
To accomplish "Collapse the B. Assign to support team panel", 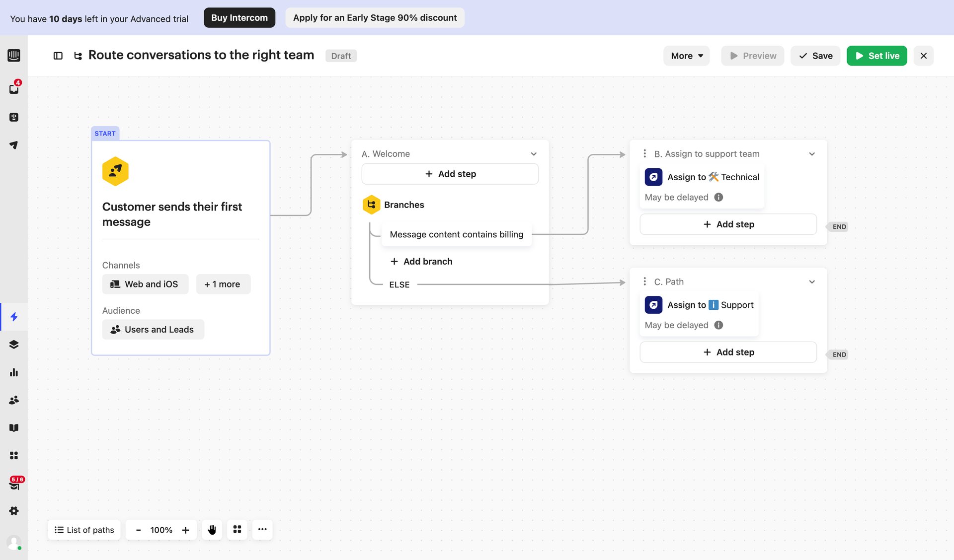I will click(x=812, y=154).
